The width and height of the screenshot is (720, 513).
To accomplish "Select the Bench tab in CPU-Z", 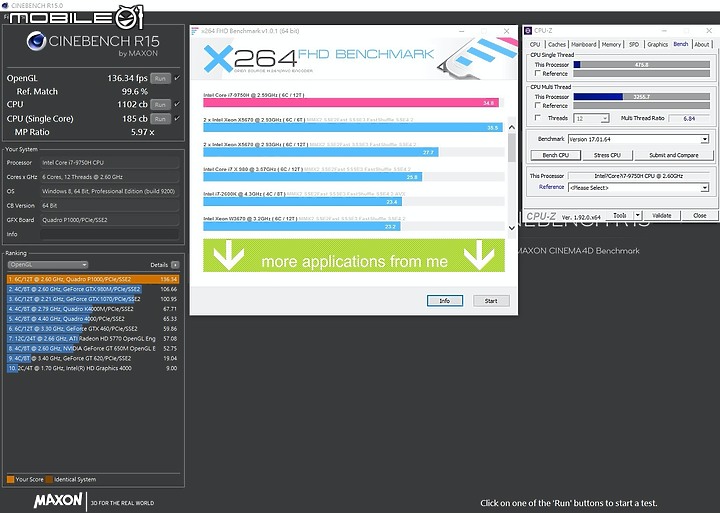I will click(x=681, y=44).
